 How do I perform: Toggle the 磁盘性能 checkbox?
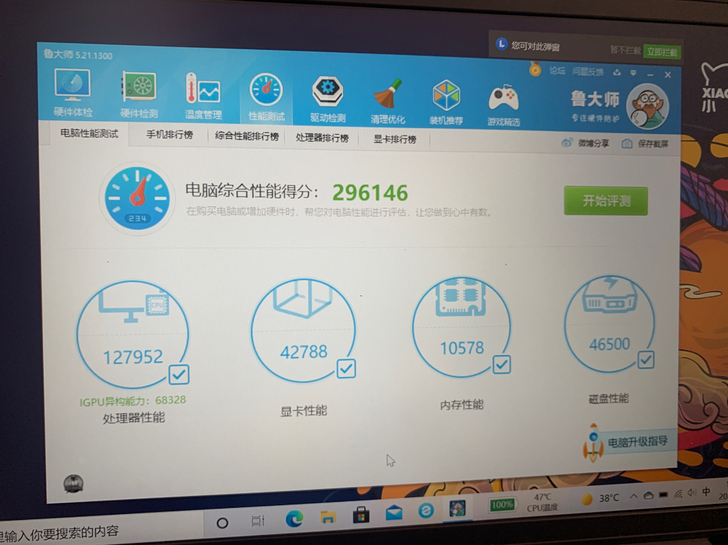[x=646, y=360]
